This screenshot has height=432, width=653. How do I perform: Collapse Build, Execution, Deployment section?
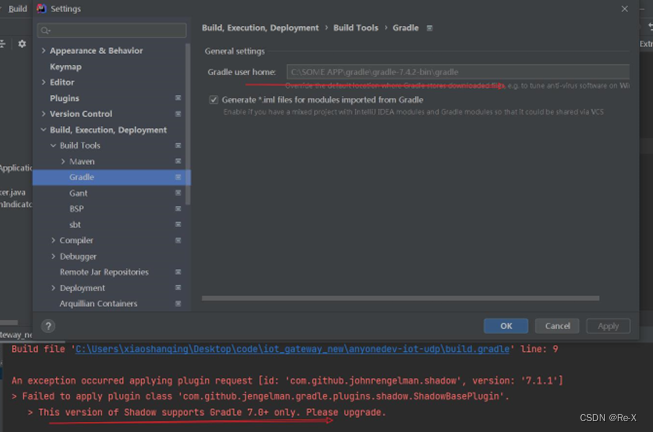[x=43, y=130]
